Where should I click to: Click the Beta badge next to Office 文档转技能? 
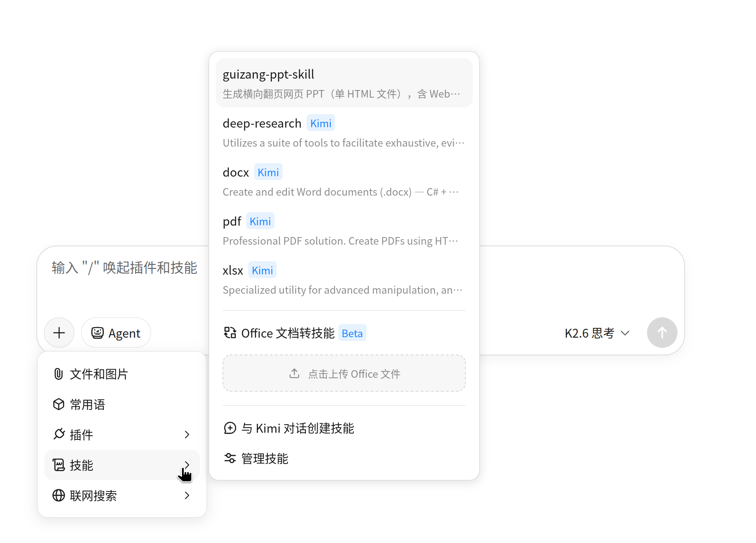point(352,333)
